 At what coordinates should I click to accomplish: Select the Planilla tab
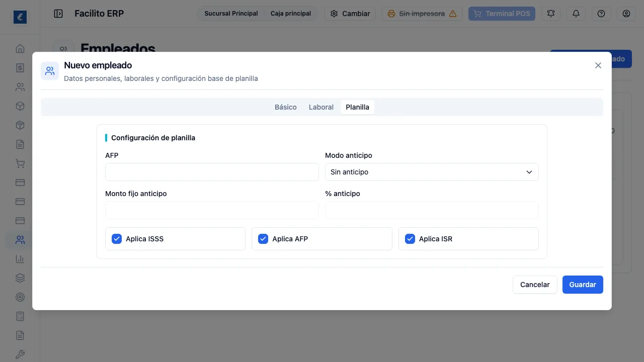(x=357, y=107)
